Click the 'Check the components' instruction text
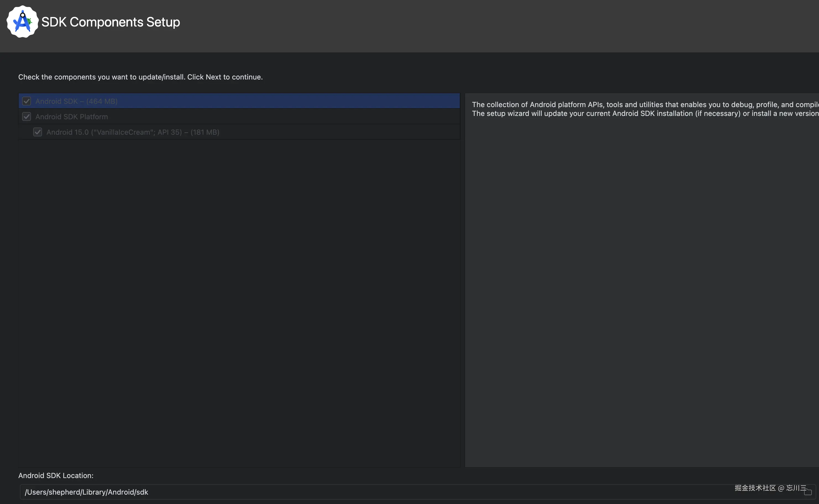 (140, 77)
